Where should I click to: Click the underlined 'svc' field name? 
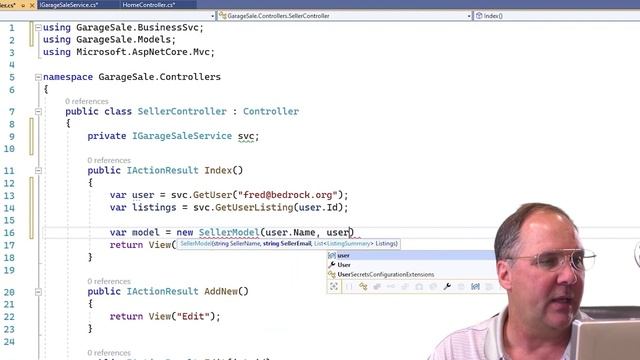point(246,136)
